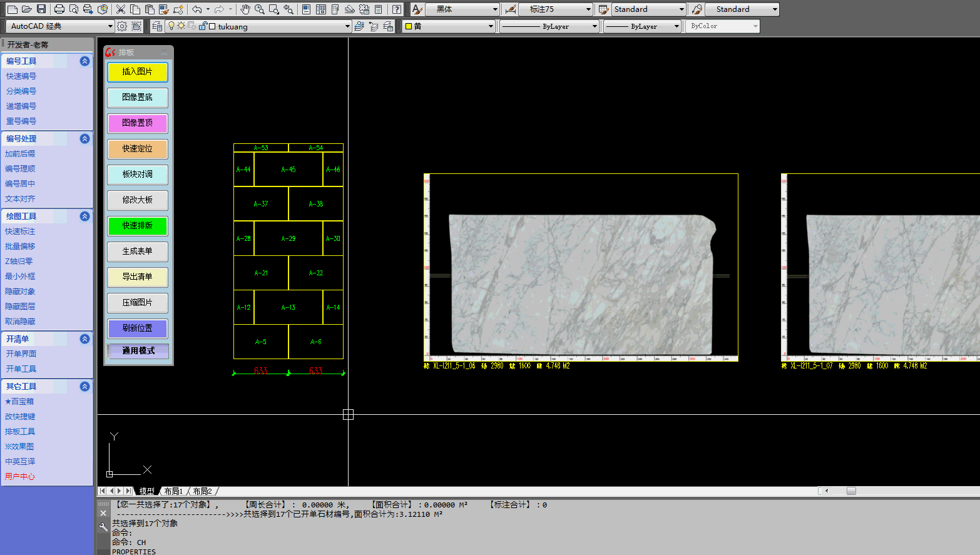Open the yellow 黄 color selector
980x555 pixels.
coord(449,26)
